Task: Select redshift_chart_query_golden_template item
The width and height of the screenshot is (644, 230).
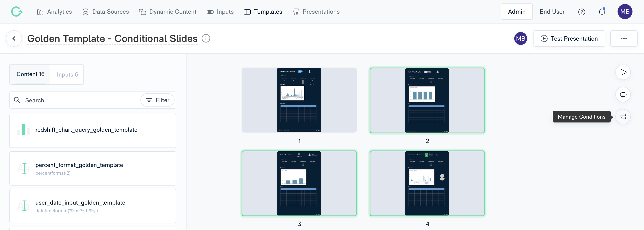Action: point(93,131)
